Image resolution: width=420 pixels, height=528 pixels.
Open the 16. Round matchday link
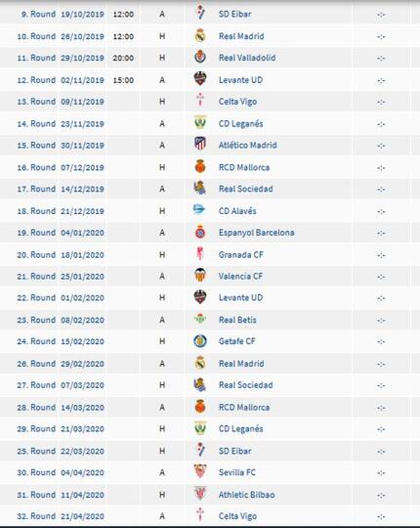(x=36, y=167)
